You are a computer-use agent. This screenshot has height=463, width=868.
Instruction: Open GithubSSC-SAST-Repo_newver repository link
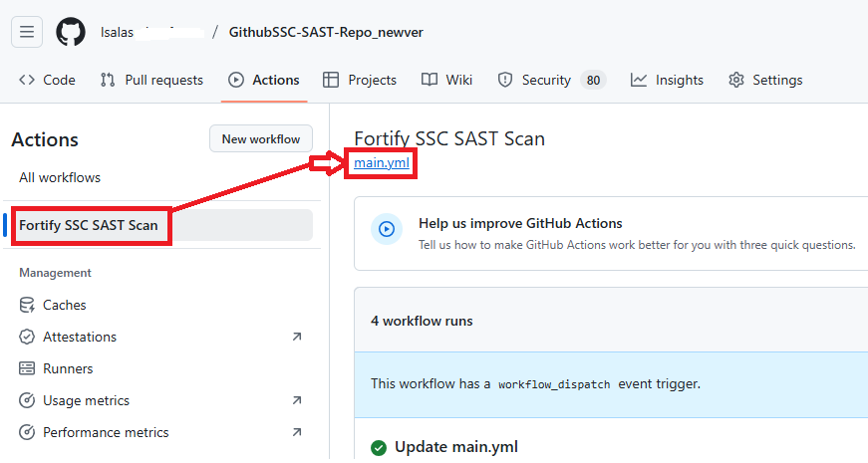(326, 33)
